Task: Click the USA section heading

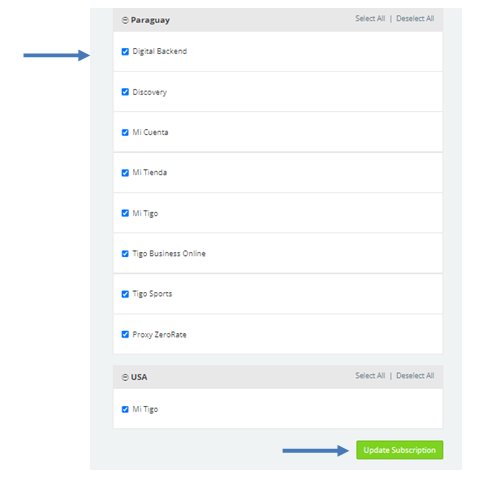Action: (x=139, y=377)
